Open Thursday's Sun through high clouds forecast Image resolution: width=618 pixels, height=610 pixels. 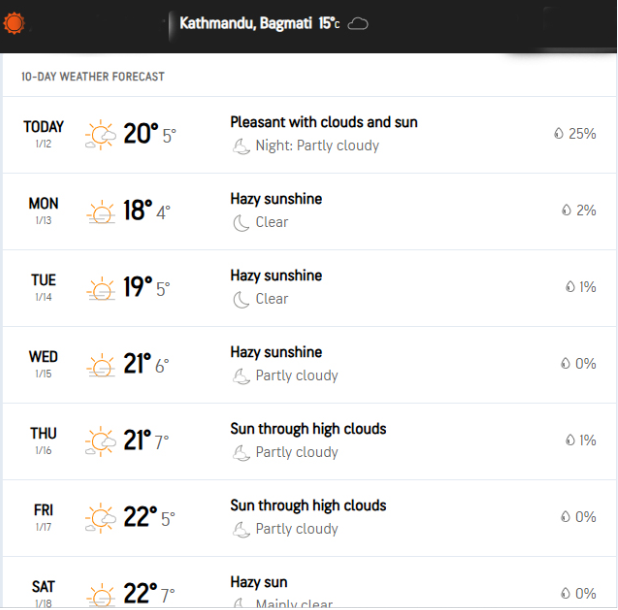tap(309, 441)
